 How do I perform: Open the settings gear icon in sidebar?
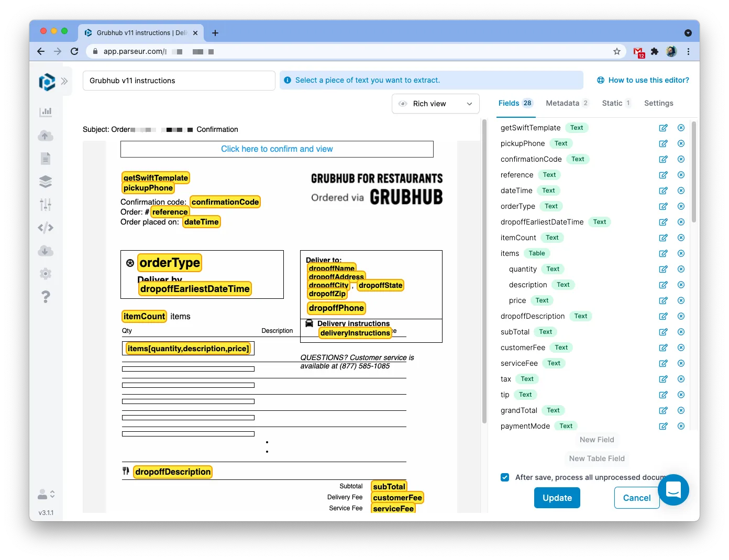click(46, 274)
